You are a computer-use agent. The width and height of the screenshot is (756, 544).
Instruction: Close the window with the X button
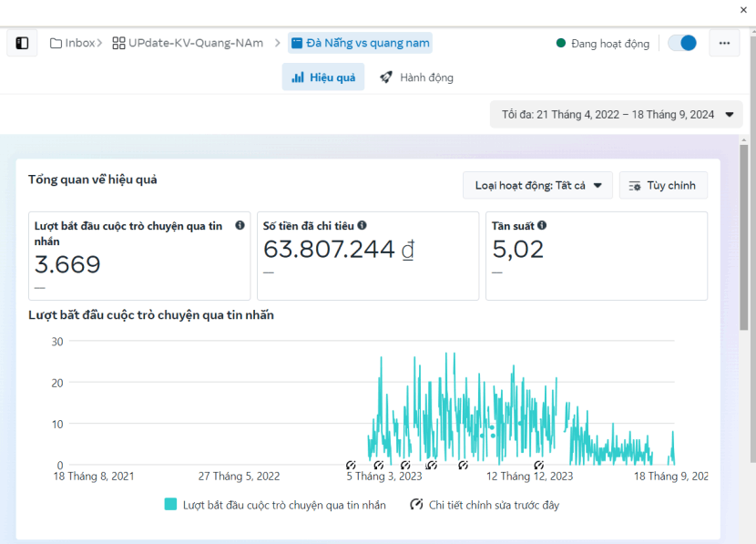(x=744, y=10)
